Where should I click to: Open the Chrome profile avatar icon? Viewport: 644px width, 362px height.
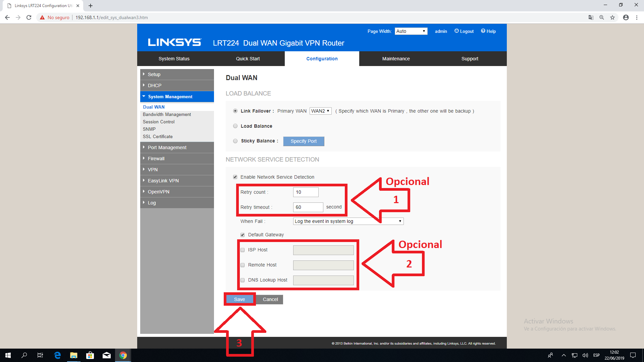pos(626,17)
